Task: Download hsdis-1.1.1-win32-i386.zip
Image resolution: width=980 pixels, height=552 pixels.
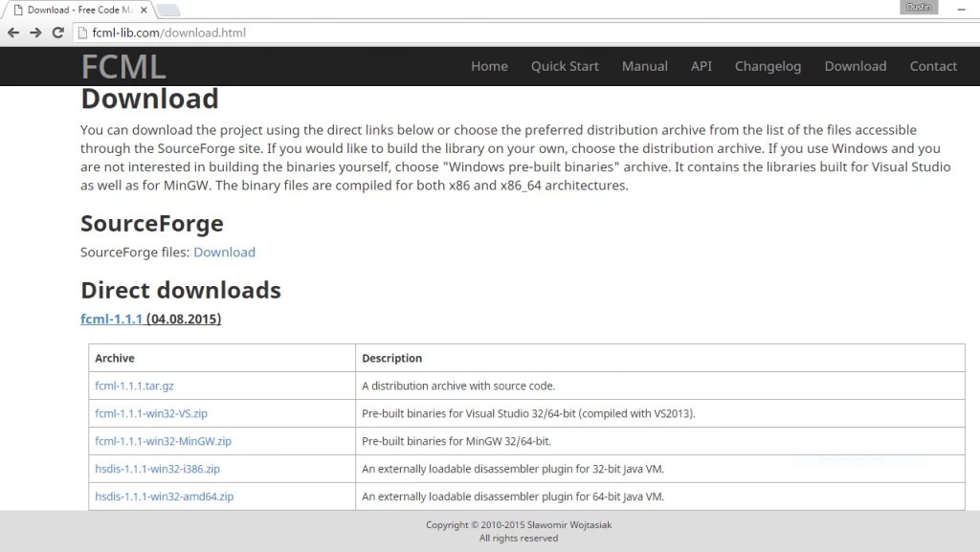Action: pyautogui.click(x=158, y=469)
